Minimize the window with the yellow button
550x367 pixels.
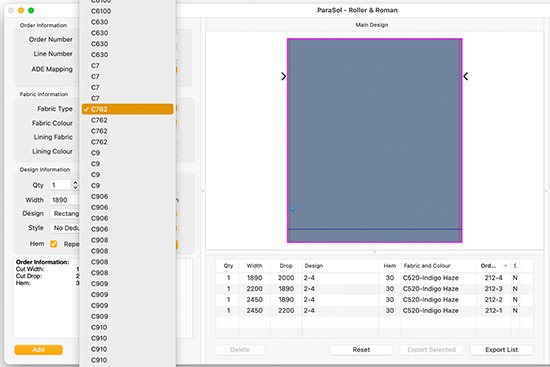[21, 11]
